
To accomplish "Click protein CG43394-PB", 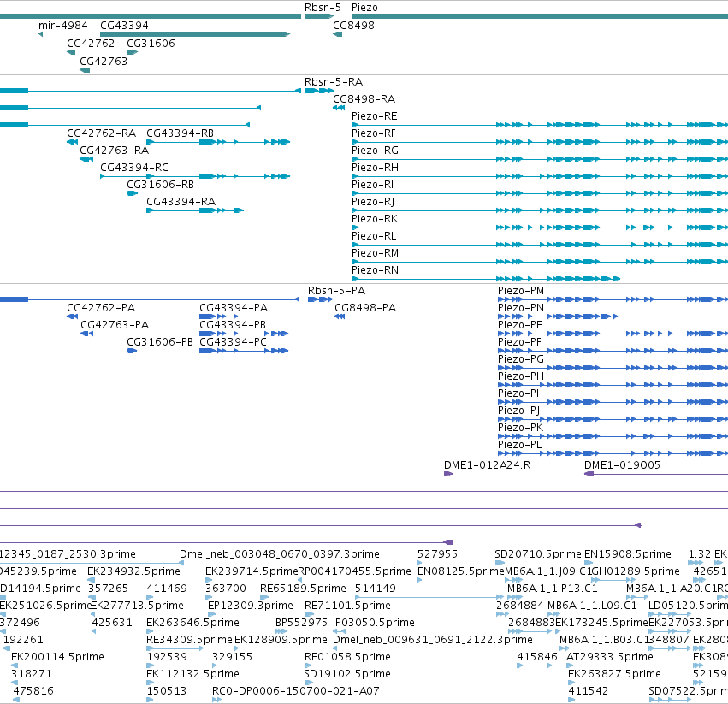I will (233, 325).
